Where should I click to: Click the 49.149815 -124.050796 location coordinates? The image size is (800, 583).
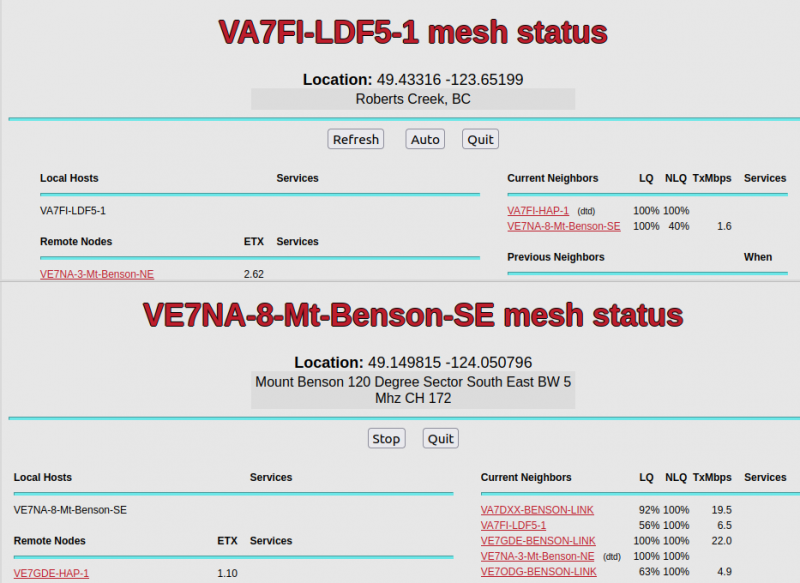(449, 362)
